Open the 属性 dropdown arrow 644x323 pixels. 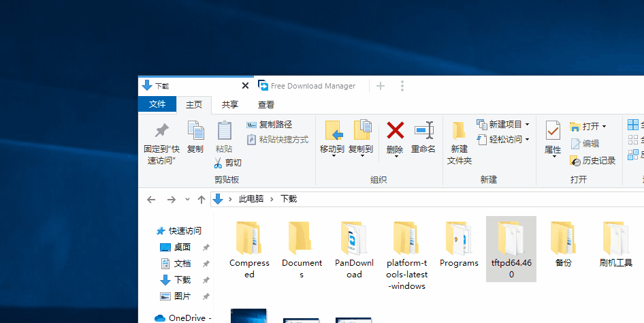click(553, 157)
